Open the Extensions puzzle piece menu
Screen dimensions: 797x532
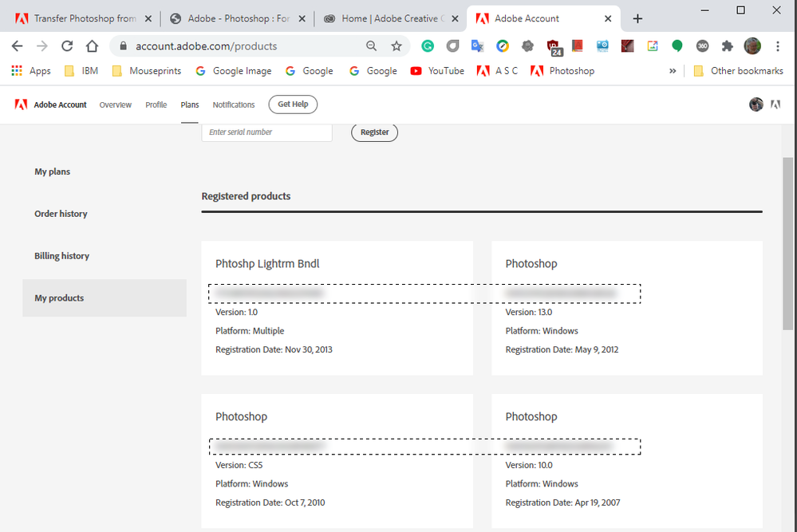tap(728, 46)
